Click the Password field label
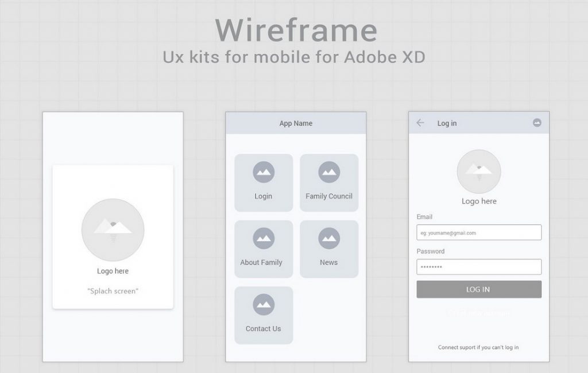Image resolution: width=588 pixels, height=373 pixels. [431, 251]
